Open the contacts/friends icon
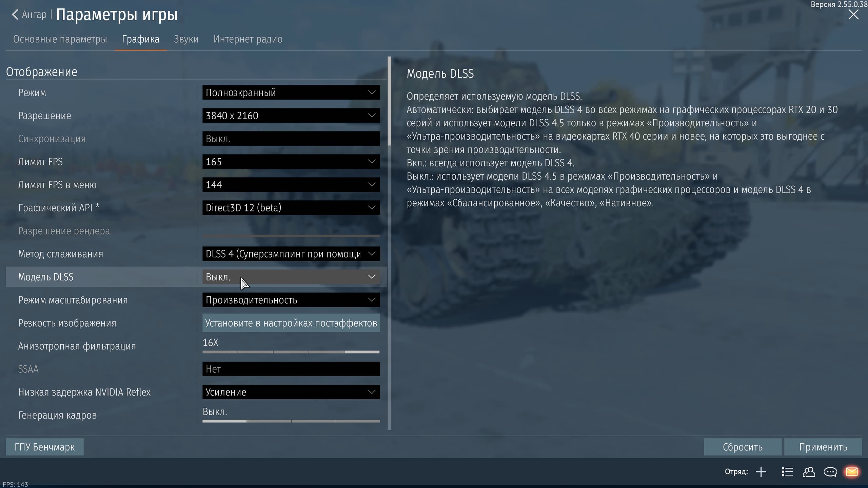 [x=809, y=472]
